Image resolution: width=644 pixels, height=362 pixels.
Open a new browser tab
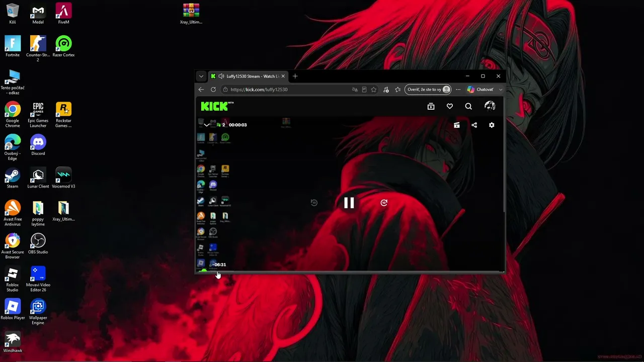[295, 76]
